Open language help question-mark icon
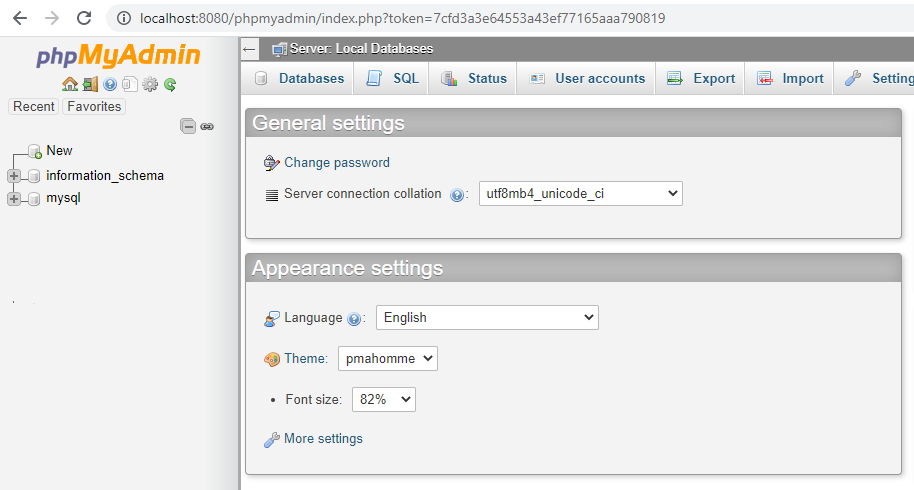This screenshot has height=490, width=914. (354, 319)
